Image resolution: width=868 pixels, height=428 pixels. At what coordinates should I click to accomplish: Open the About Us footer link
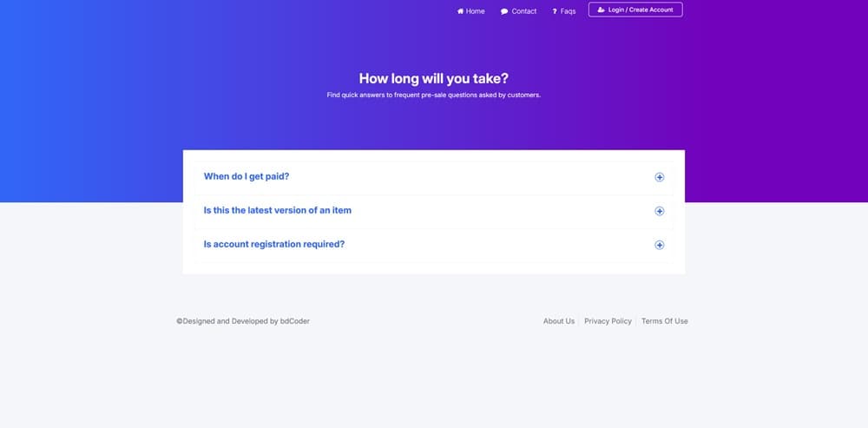558,321
